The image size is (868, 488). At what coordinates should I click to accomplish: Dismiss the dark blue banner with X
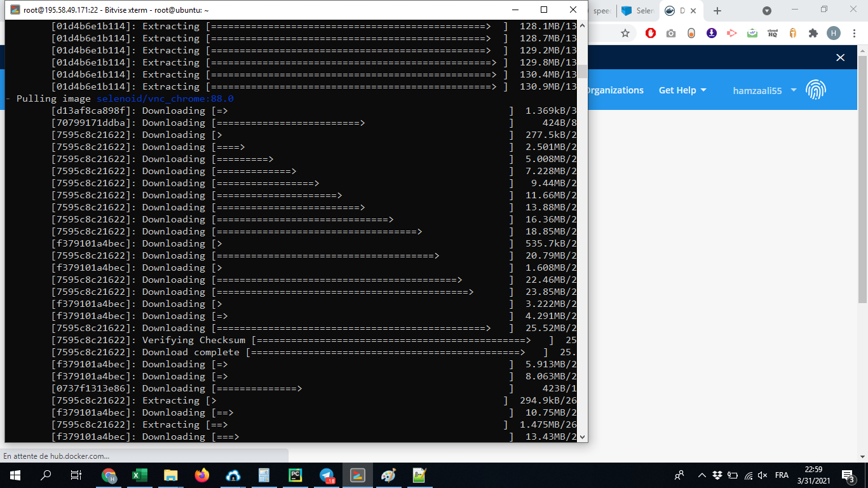(x=840, y=58)
